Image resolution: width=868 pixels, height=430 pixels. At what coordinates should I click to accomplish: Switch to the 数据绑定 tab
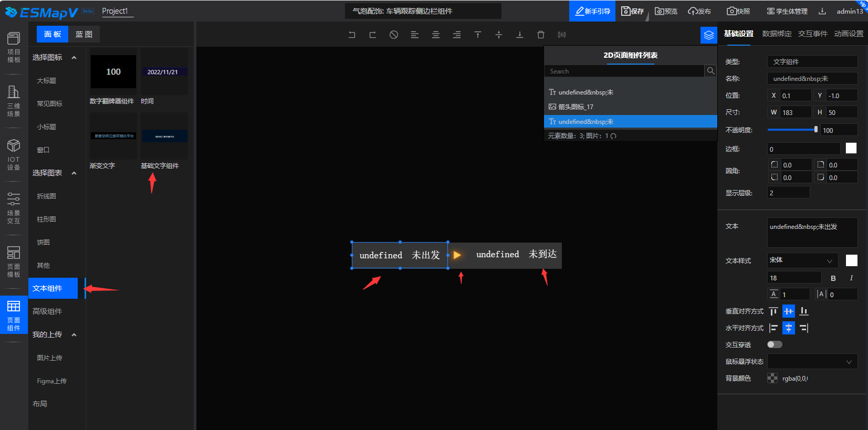777,34
